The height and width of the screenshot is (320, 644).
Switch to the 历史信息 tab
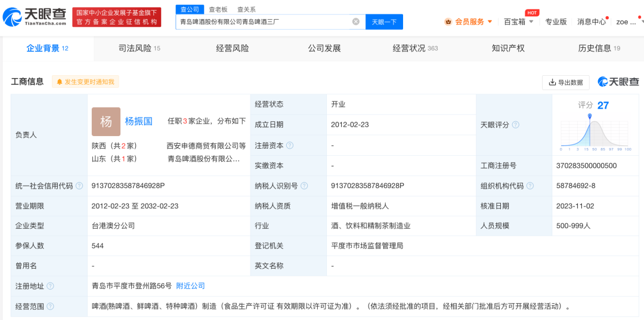click(599, 48)
